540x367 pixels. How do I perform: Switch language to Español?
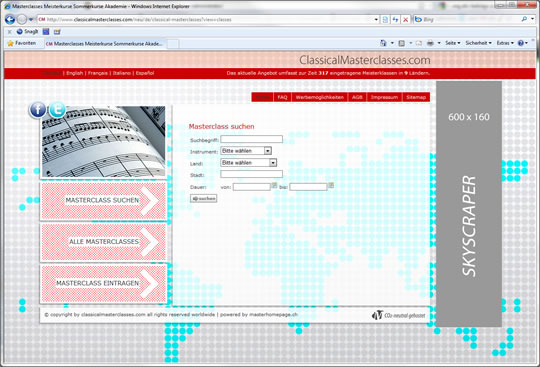(x=145, y=73)
